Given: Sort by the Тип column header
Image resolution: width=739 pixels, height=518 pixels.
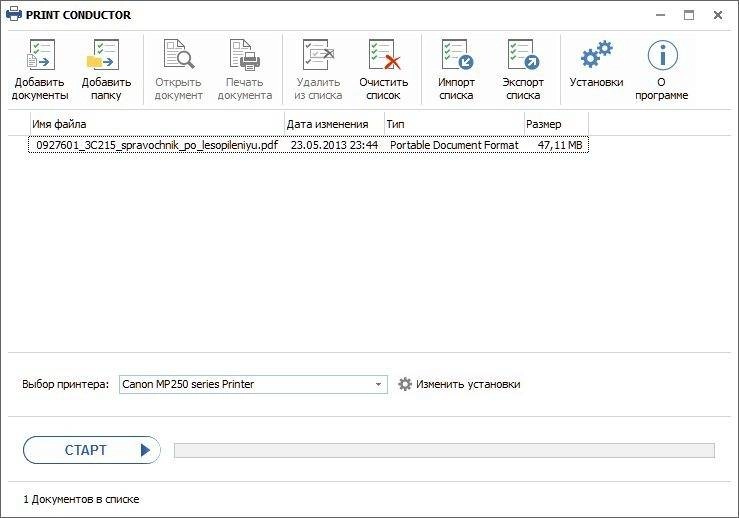Looking at the screenshot, I should pos(454,124).
